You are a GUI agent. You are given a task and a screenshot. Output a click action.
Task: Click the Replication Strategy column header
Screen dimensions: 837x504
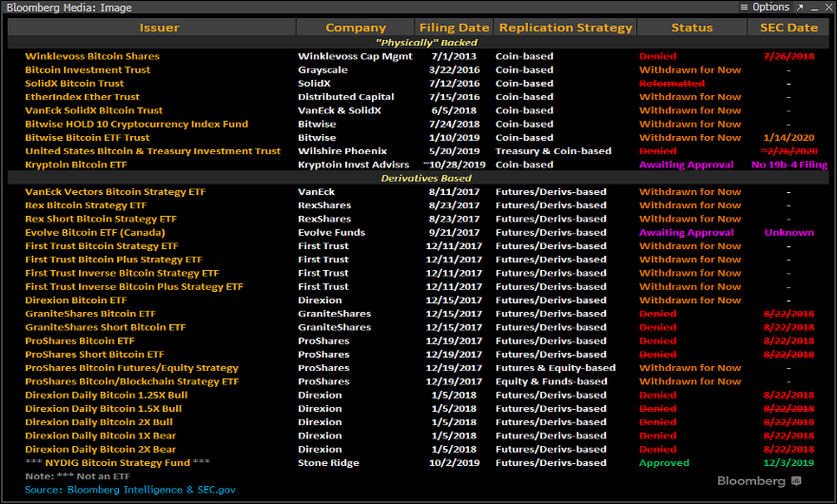click(565, 28)
